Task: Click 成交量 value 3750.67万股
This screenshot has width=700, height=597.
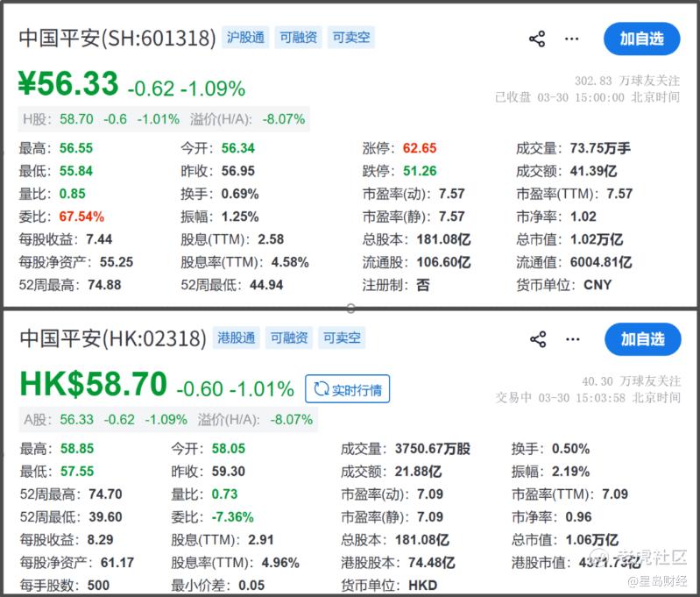Action: pos(433,449)
